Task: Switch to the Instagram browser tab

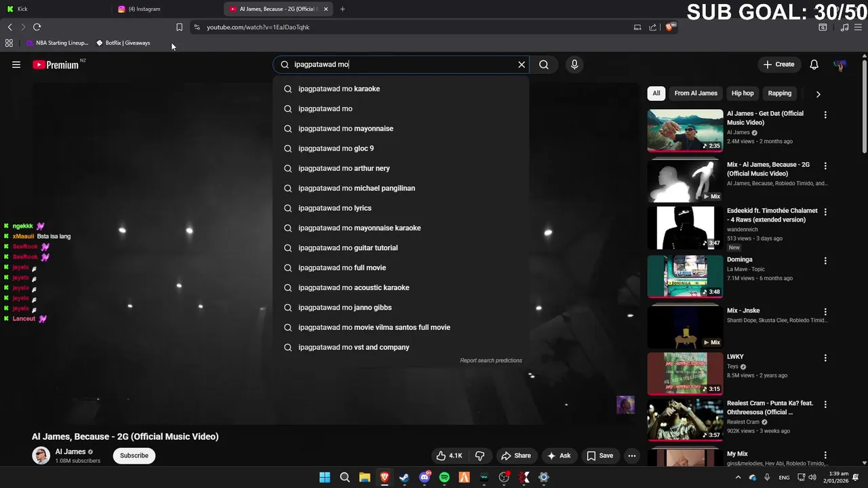Action: (167, 9)
